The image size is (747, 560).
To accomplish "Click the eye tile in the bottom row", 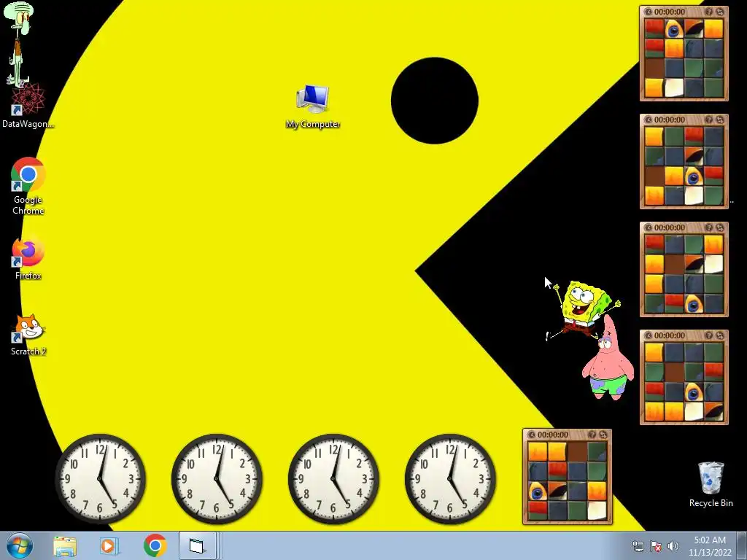I will 694,303.
